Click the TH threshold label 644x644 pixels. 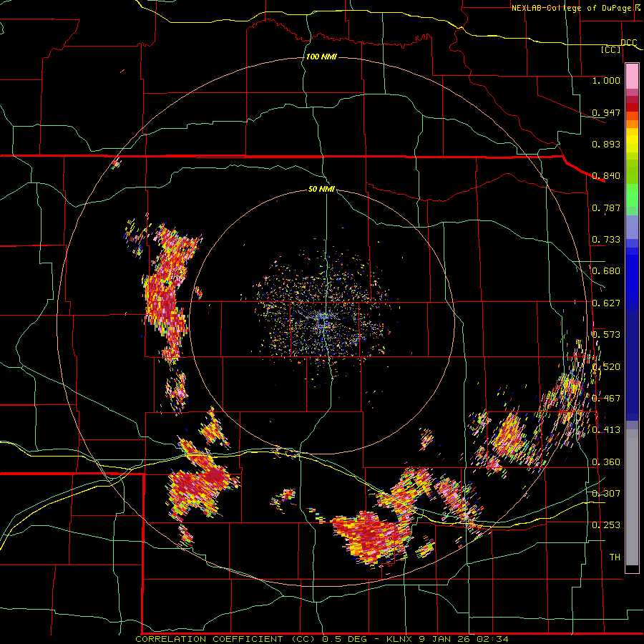pyautogui.click(x=615, y=557)
